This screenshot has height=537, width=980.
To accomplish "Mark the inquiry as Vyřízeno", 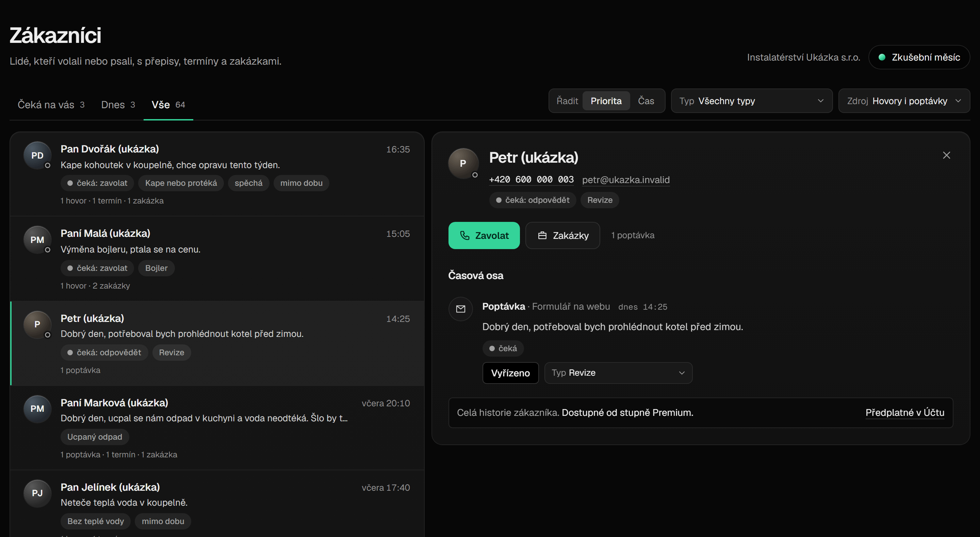I will [510, 373].
